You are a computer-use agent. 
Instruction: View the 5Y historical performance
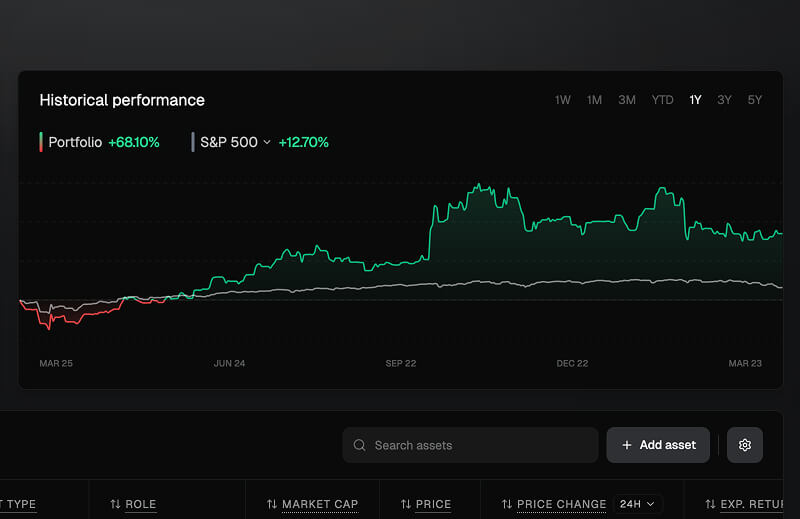(755, 100)
